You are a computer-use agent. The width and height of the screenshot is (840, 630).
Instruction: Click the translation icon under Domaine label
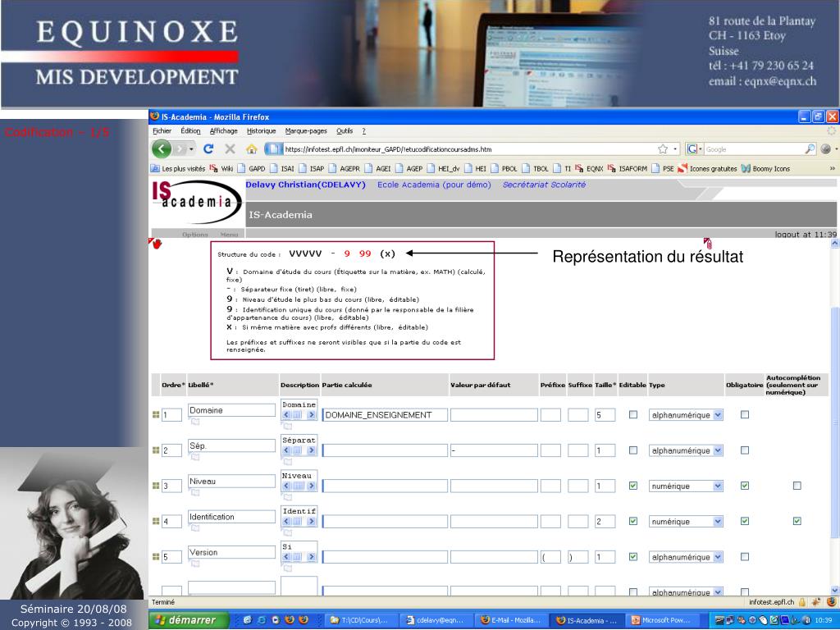coord(195,422)
